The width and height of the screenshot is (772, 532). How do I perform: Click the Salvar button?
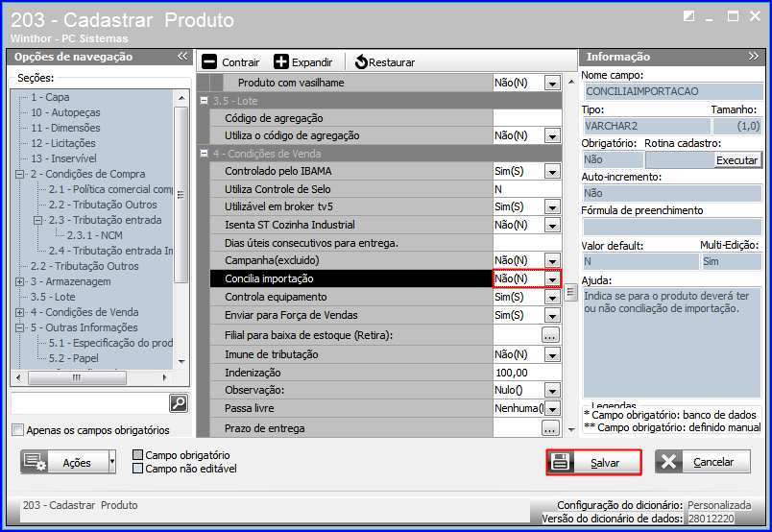click(593, 462)
